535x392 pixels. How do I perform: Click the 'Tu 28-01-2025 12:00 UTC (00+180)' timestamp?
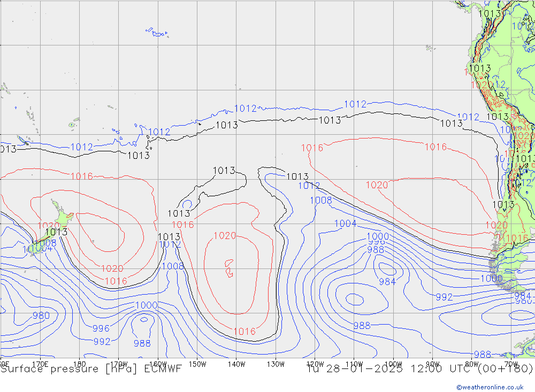pyautogui.click(x=419, y=369)
